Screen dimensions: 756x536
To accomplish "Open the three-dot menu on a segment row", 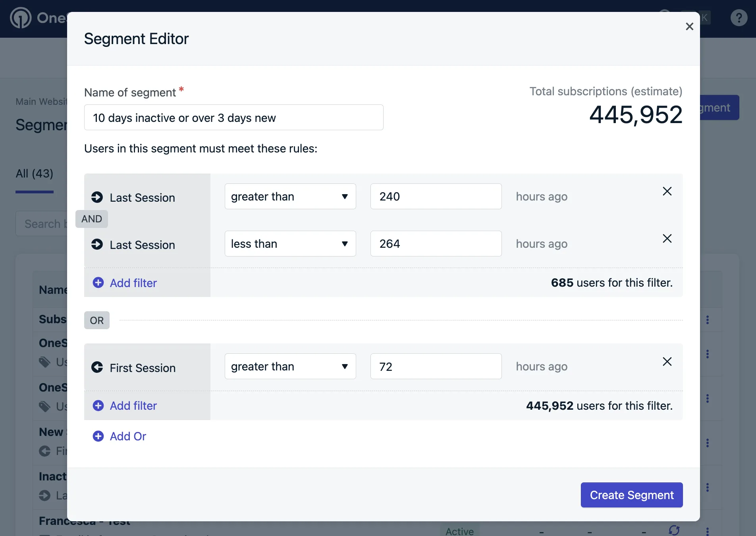I will coord(707,320).
